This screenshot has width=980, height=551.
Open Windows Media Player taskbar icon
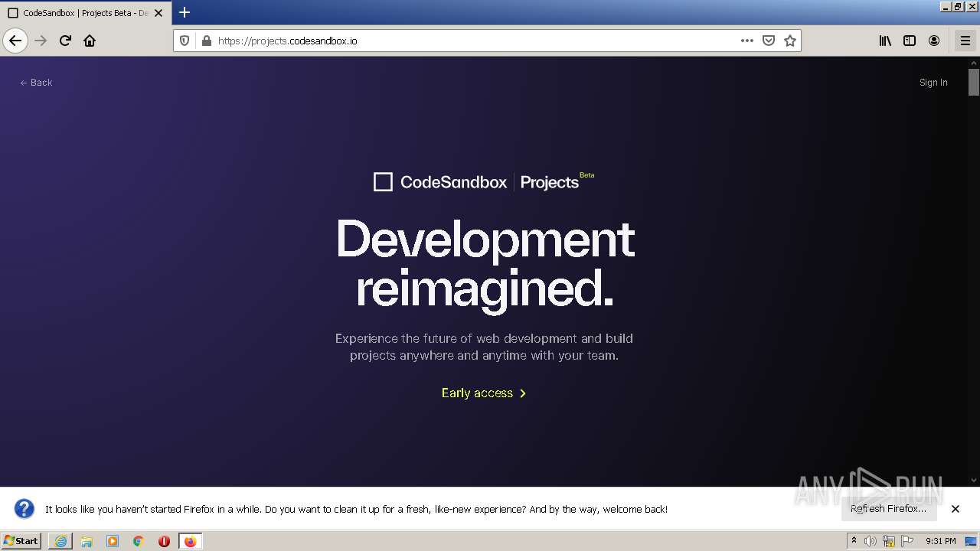[113, 541]
